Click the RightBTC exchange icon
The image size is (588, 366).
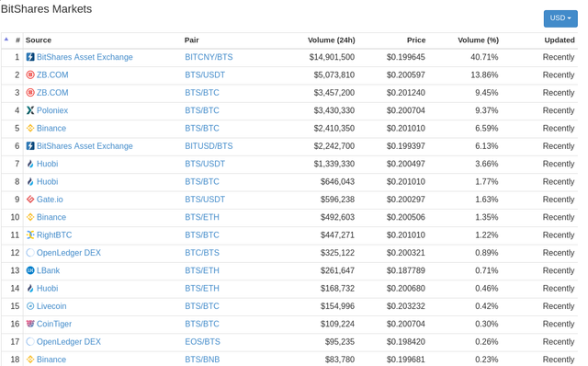click(30, 235)
